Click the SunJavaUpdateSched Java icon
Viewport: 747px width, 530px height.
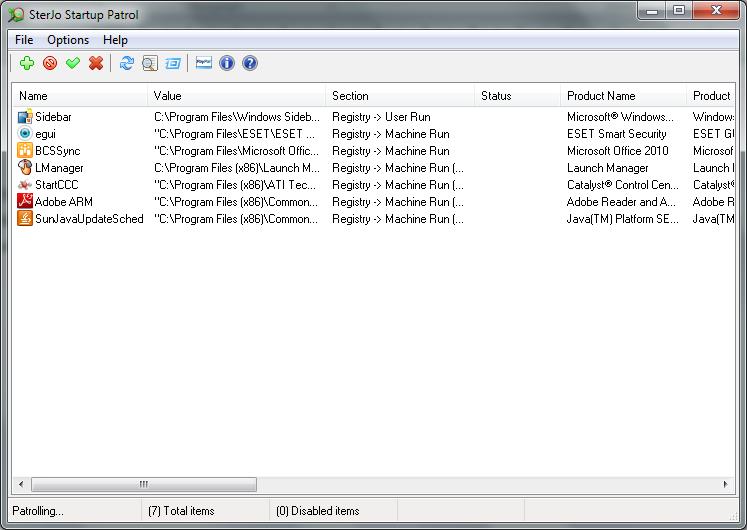(25, 219)
